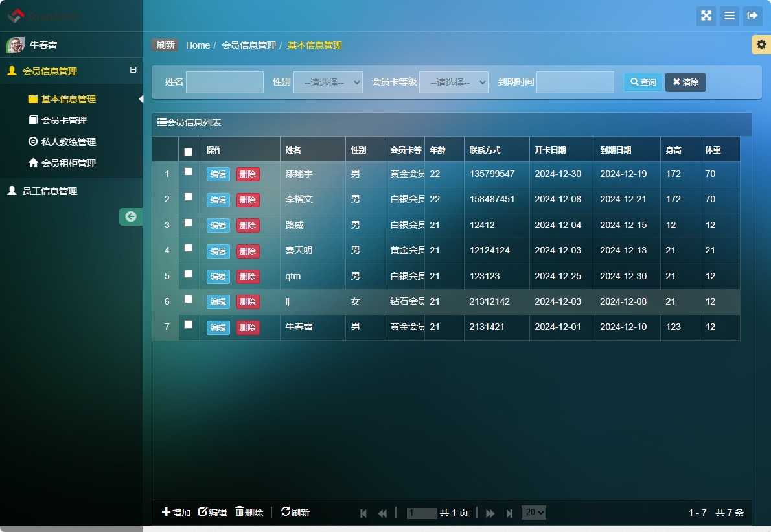771x532 pixels.
Task: Go to the last page icon
Action: (x=509, y=513)
